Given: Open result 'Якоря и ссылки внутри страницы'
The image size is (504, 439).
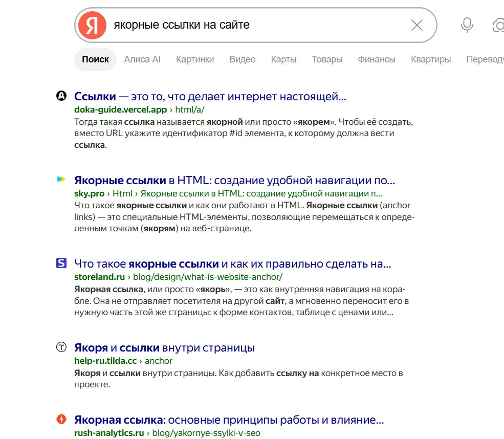Looking at the screenshot, I should pyautogui.click(x=164, y=348).
